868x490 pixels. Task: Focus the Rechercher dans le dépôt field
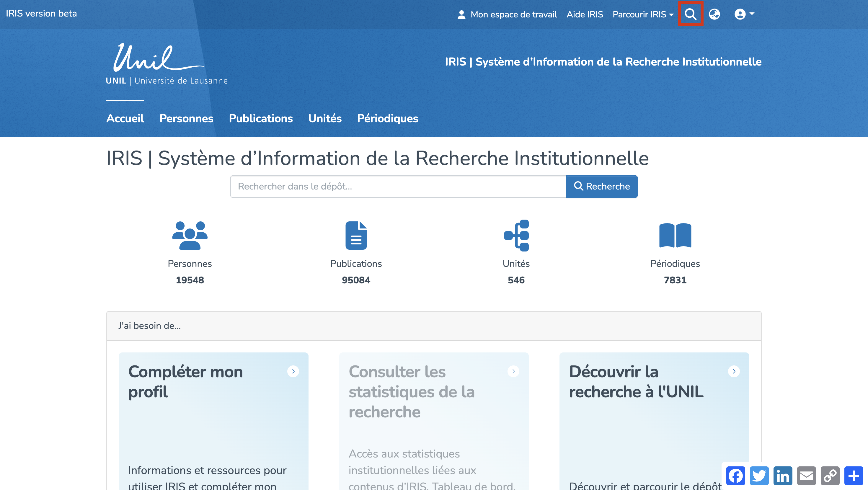pyautogui.click(x=398, y=186)
